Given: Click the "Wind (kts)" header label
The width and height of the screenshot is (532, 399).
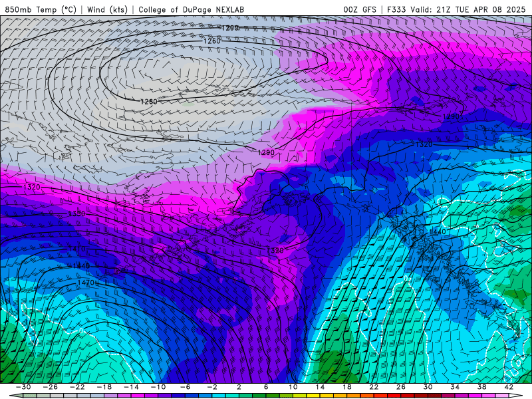Looking at the screenshot, I should (x=107, y=9).
